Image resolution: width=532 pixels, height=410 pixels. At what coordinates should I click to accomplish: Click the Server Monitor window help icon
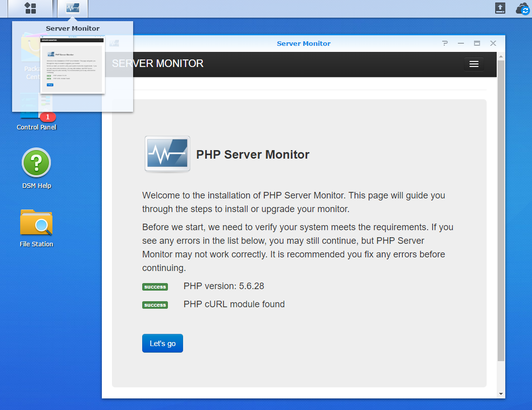pos(445,43)
